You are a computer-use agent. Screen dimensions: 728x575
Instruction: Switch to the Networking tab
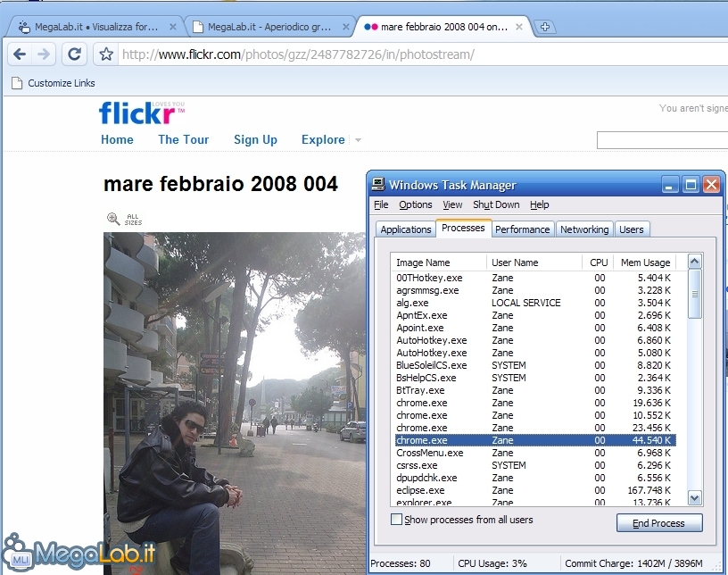(x=583, y=229)
